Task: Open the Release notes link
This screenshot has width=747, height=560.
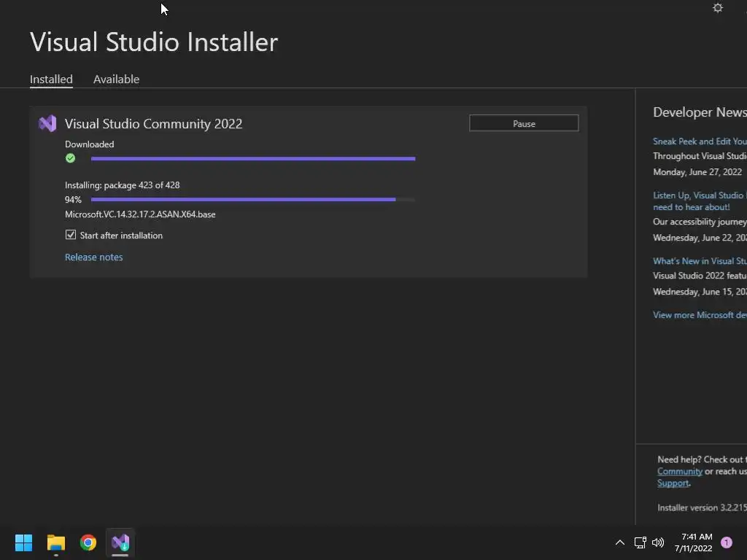Action: pos(94,257)
